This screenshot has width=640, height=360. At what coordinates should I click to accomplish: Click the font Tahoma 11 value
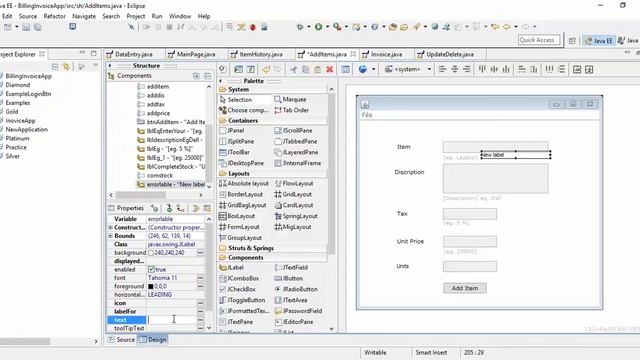[x=162, y=278]
